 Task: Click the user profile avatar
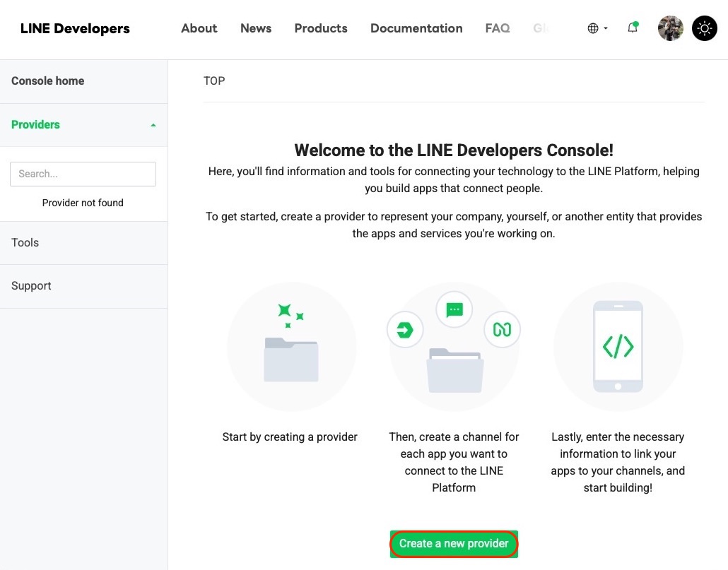pyautogui.click(x=671, y=28)
